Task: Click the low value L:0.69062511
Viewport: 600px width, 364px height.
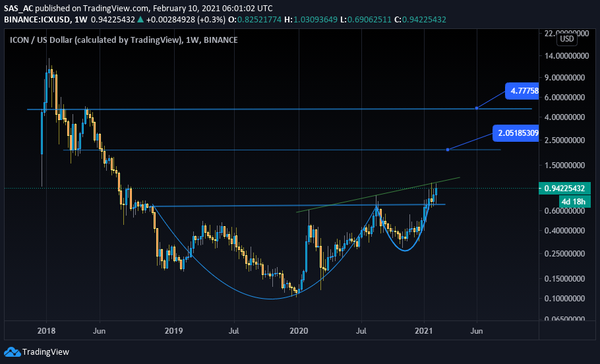Action: point(366,19)
